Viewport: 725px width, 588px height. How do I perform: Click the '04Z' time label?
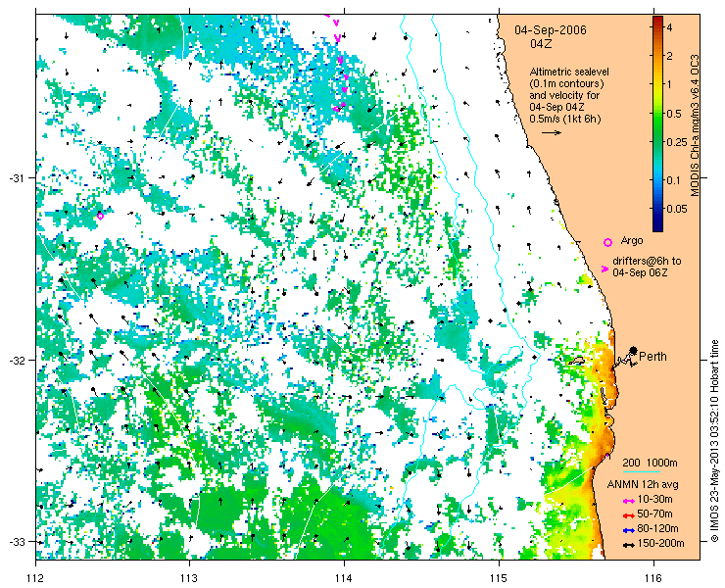pyautogui.click(x=541, y=44)
